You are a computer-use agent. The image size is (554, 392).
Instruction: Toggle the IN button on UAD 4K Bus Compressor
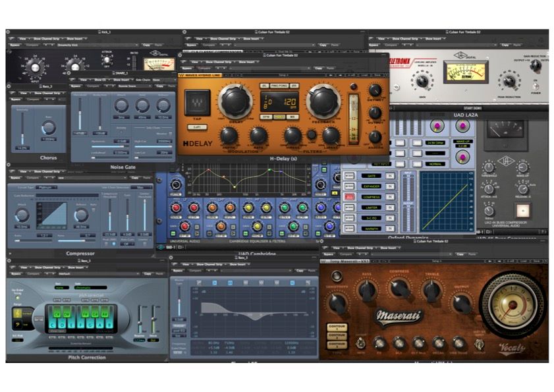pyautogui.click(x=523, y=210)
